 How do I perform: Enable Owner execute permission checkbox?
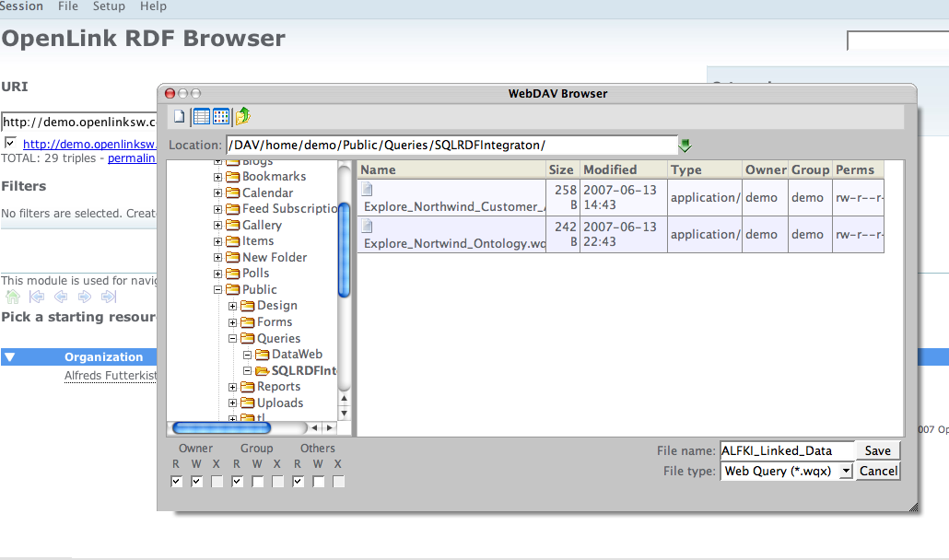click(x=217, y=481)
